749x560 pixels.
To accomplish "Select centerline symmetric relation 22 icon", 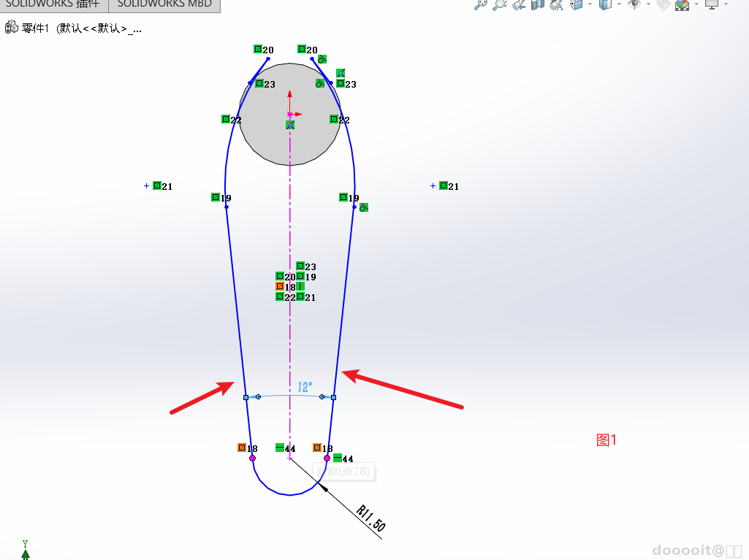I will 280,297.
